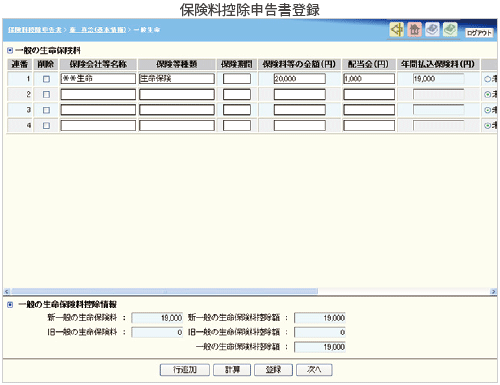Click the 配当金 field showing 1,000
This screenshot has width=500, height=385.
369,79
